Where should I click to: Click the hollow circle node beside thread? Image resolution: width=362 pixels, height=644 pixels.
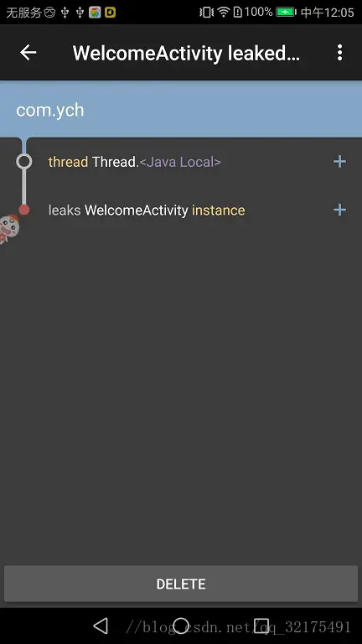tap(23, 161)
